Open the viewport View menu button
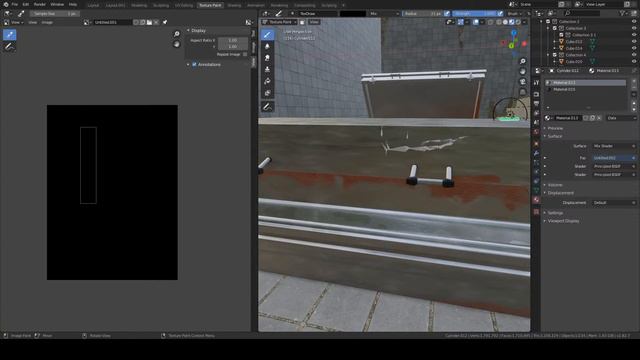The width and height of the screenshot is (640, 360). 314,22
